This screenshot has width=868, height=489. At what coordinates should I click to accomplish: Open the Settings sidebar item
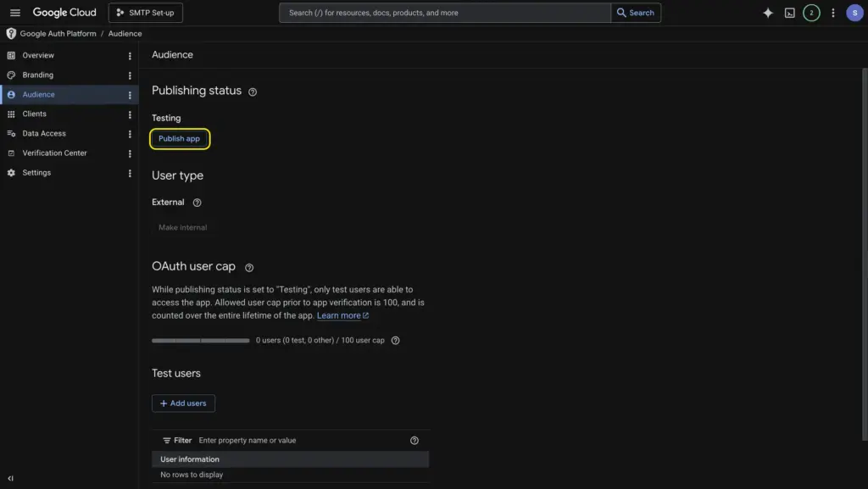click(x=70, y=173)
